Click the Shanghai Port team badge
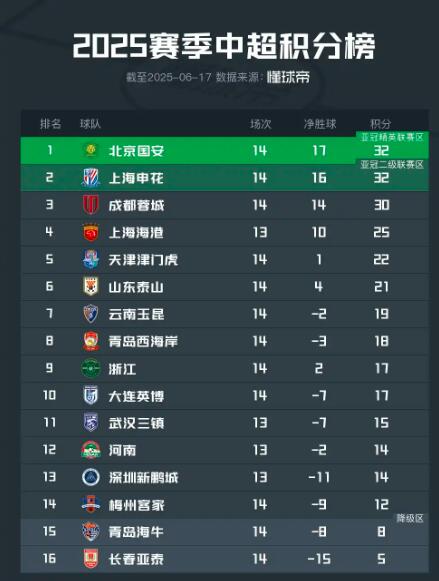Screen dimensions: 439x581 click(91, 232)
